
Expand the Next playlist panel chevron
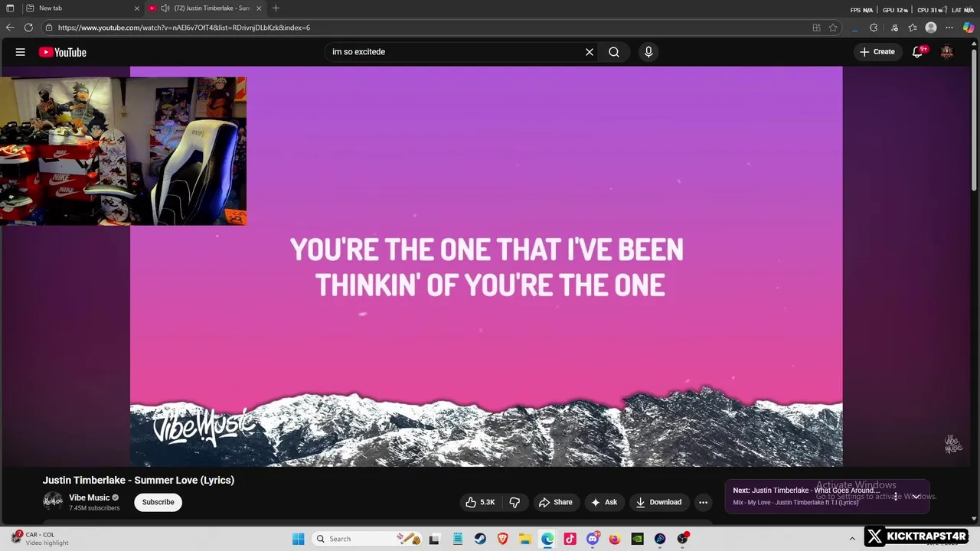[x=916, y=497]
